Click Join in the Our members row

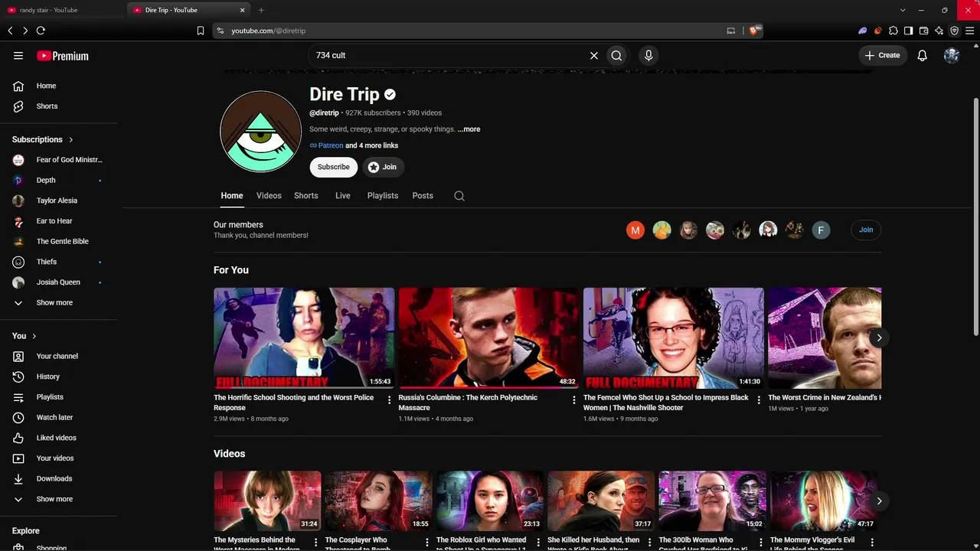[866, 230]
